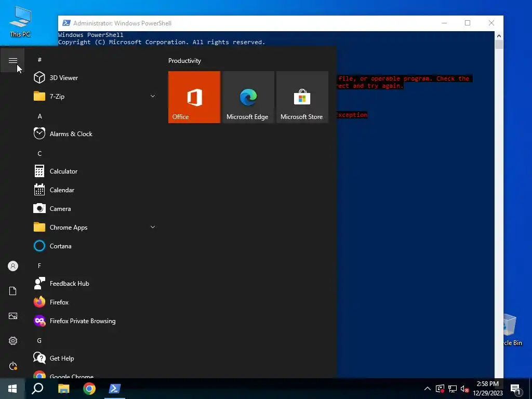Launch Cortana

point(95,246)
